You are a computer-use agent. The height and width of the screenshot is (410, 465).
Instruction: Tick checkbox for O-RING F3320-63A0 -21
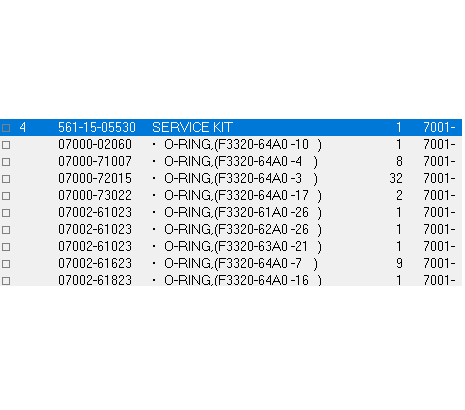(x=6, y=247)
